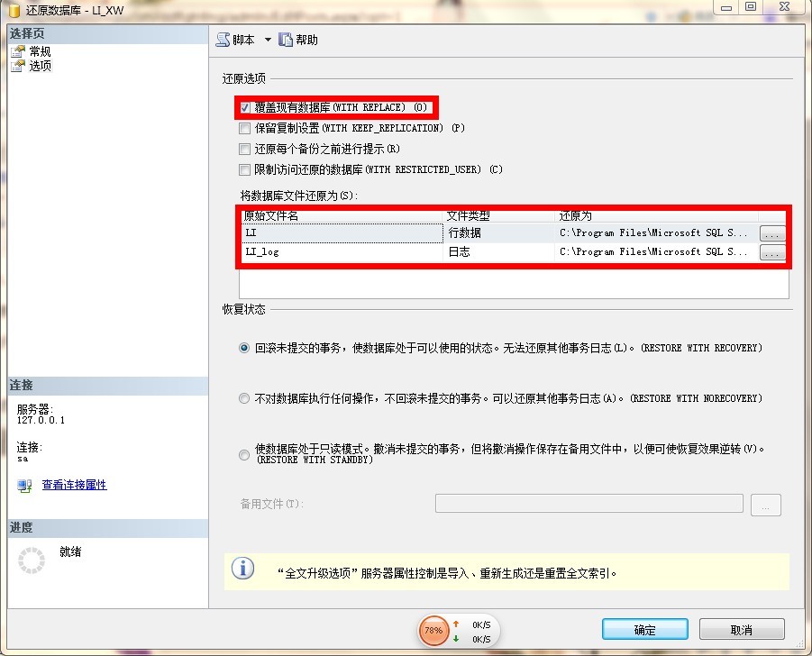Select the 选项 page
The image size is (812, 656).
click(x=40, y=66)
